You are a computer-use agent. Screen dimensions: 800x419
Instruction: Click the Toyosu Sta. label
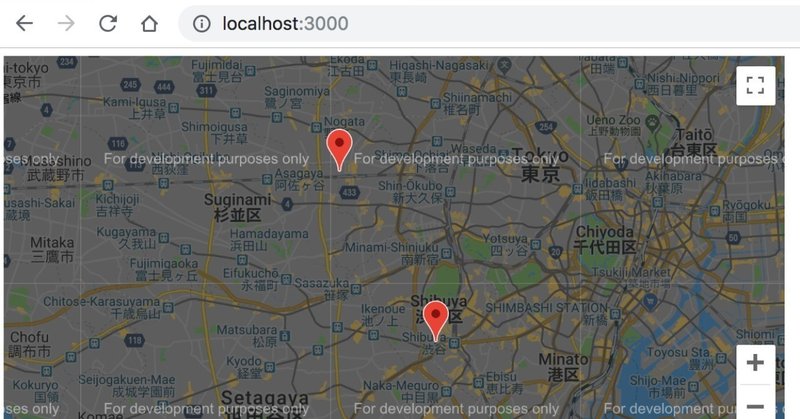(x=679, y=358)
